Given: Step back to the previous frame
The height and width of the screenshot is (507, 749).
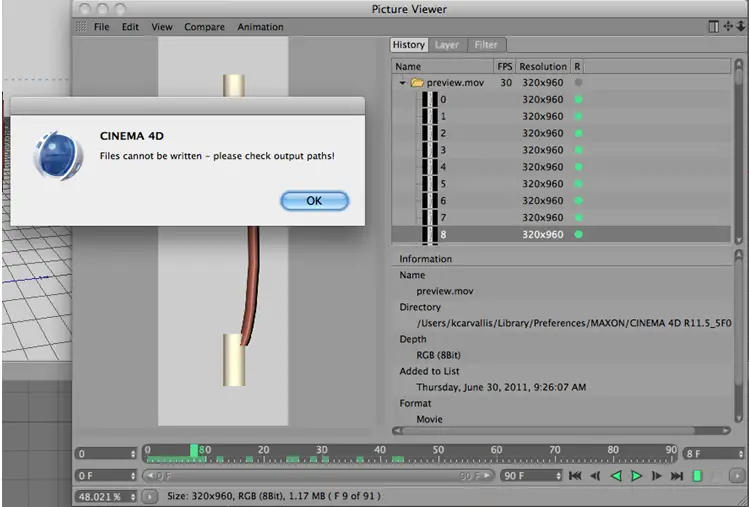Looking at the screenshot, I should pyautogui.click(x=595, y=476).
